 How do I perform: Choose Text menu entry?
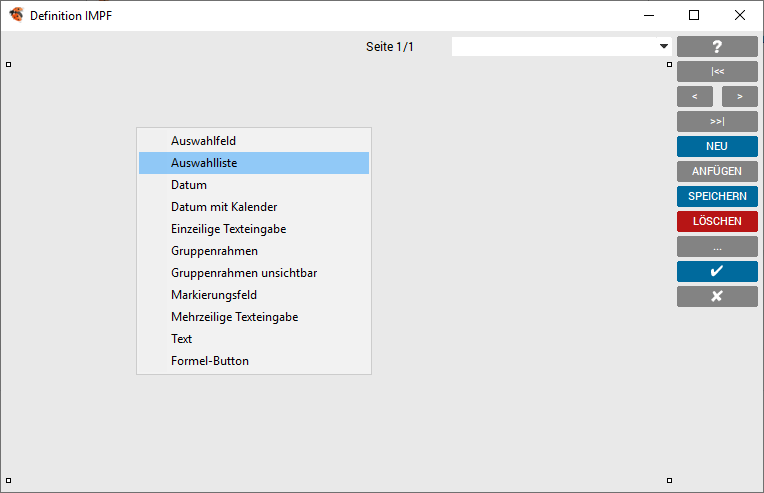pyautogui.click(x=254, y=339)
